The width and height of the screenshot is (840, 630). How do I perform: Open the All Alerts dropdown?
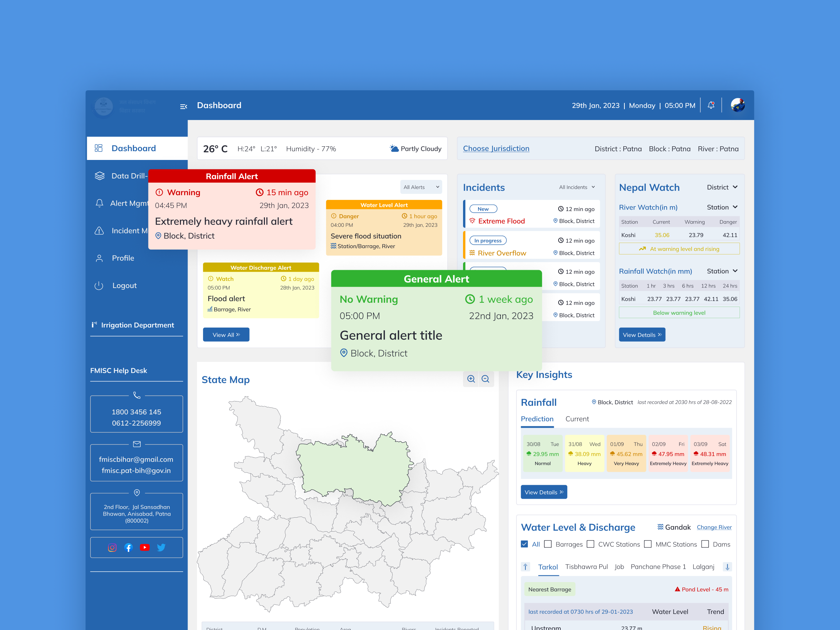[x=421, y=187]
